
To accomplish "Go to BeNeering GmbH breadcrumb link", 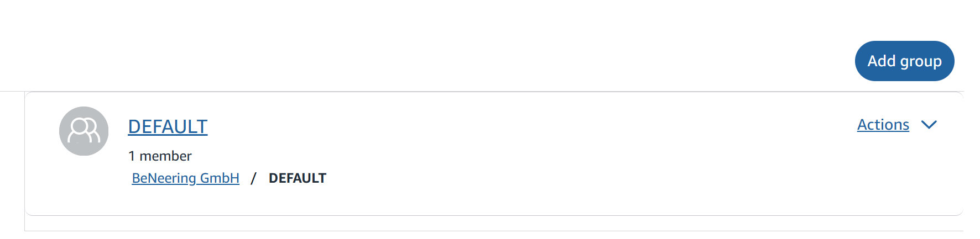I will [x=185, y=178].
